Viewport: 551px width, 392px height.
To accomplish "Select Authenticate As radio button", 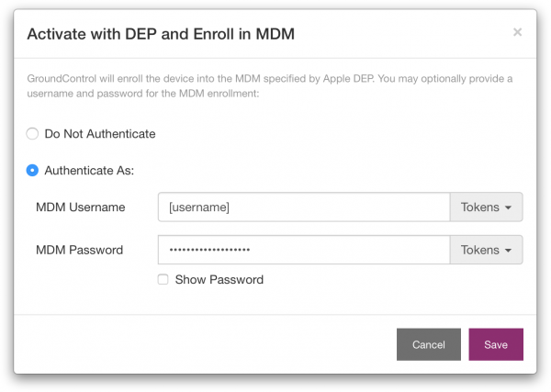I will [x=32, y=171].
